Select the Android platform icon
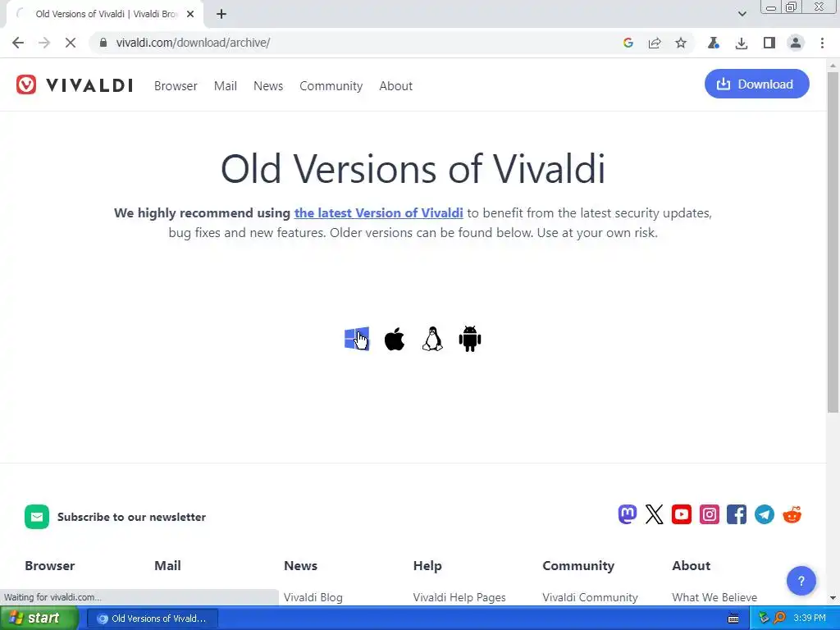The image size is (840, 630). pos(470,339)
